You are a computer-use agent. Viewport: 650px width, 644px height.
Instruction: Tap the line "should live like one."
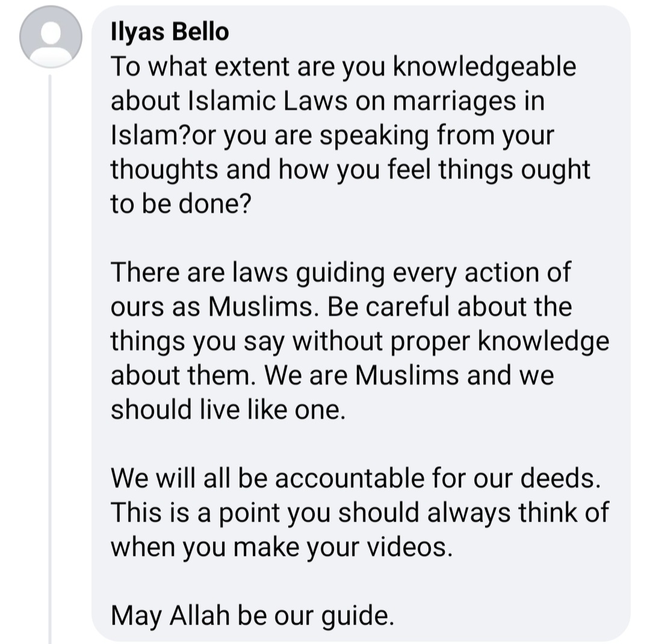pos(228,409)
